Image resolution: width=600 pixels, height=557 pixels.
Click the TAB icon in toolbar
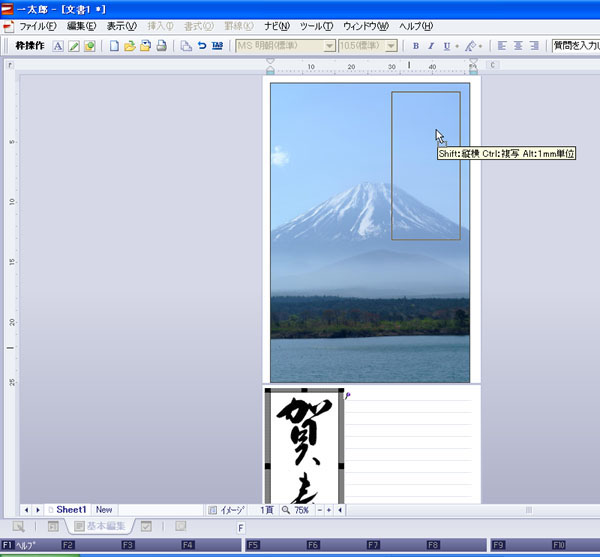point(217,46)
